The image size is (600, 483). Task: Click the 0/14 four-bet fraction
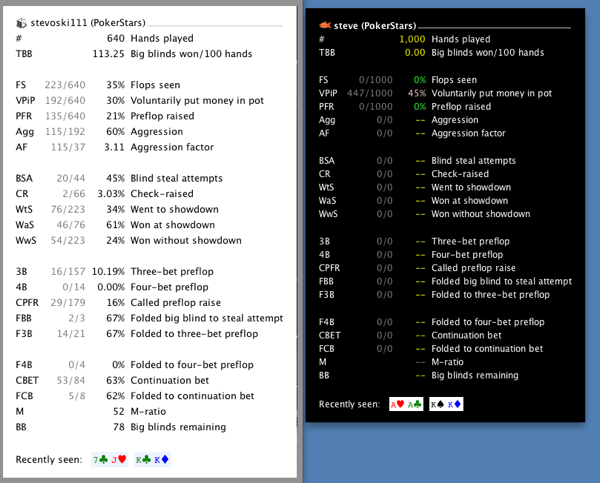74,287
